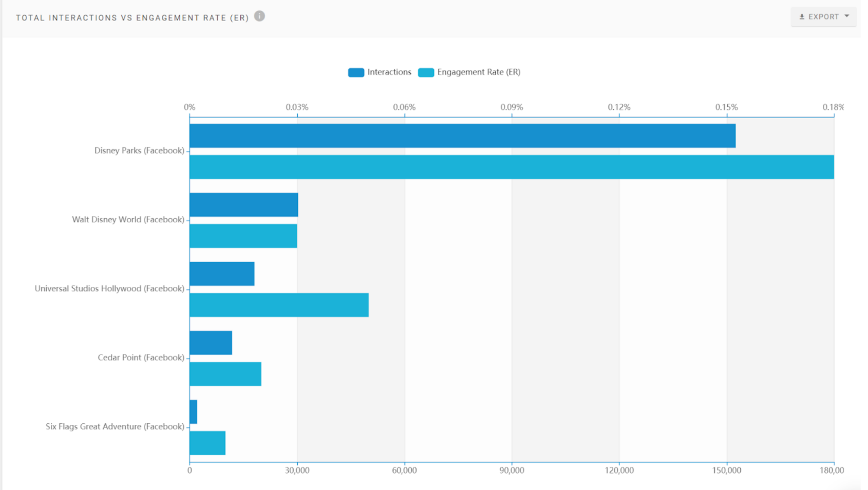Click Walt Disney World Engagement Rate bar
Viewport: 868px width, 490px height.
(243, 236)
